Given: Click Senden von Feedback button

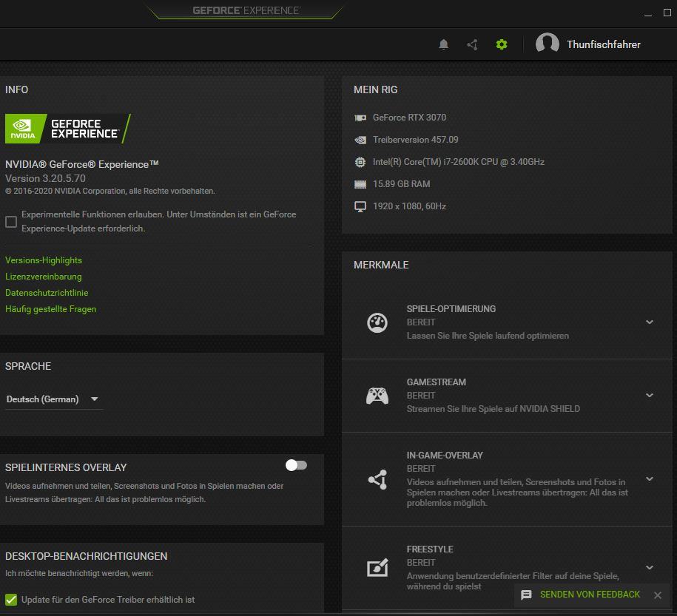Looking at the screenshot, I should pos(590,595).
